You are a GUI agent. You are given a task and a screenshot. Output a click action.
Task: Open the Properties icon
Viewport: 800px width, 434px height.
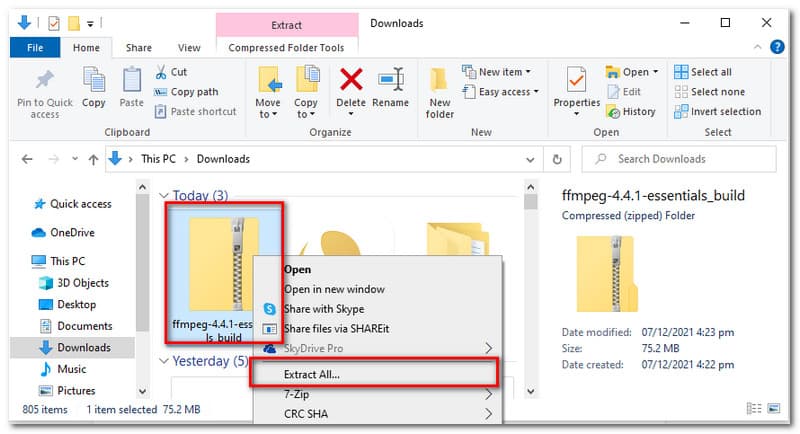(577, 80)
